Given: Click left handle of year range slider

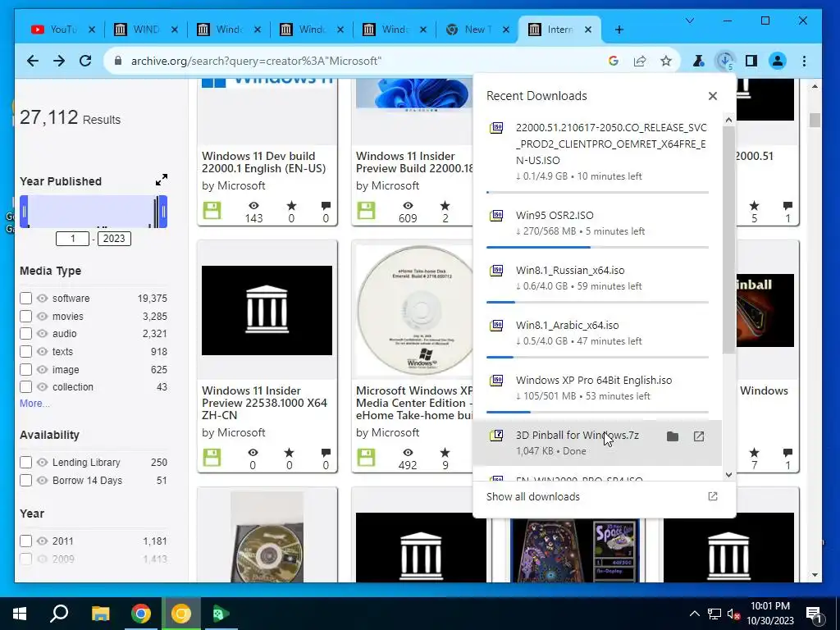Looking at the screenshot, I should [24, 212].
